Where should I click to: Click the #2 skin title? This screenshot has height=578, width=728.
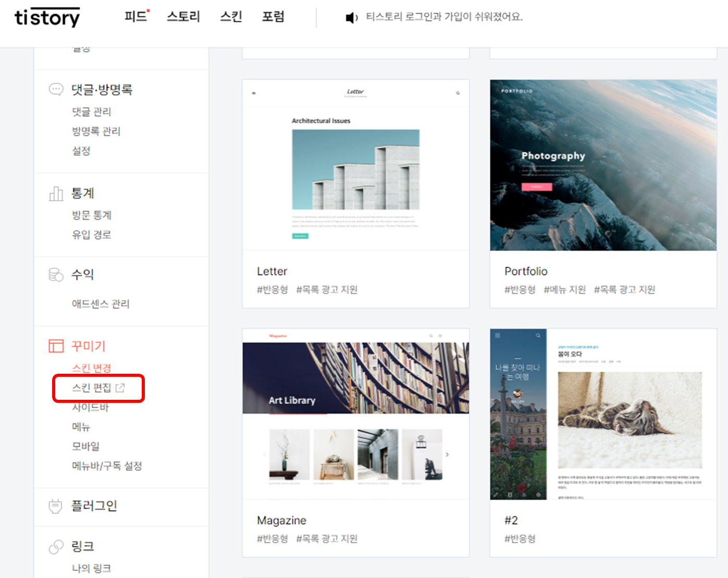pos(511,521)
